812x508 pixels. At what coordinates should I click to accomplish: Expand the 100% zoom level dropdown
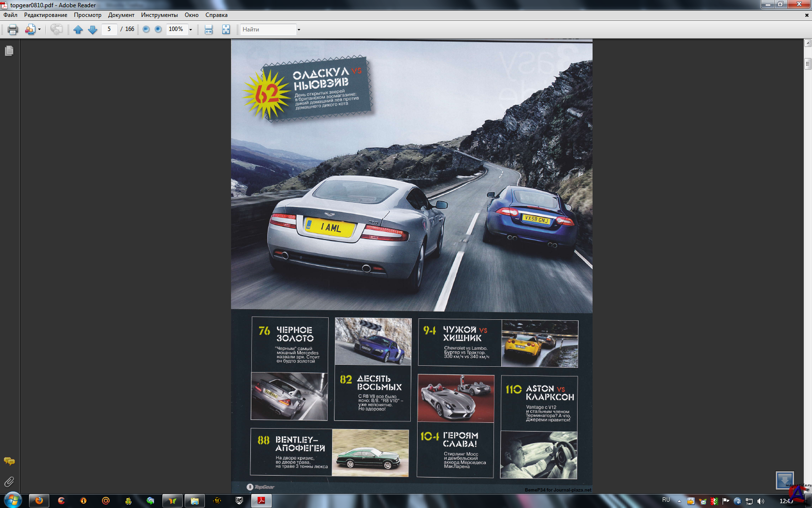(190, 30)
